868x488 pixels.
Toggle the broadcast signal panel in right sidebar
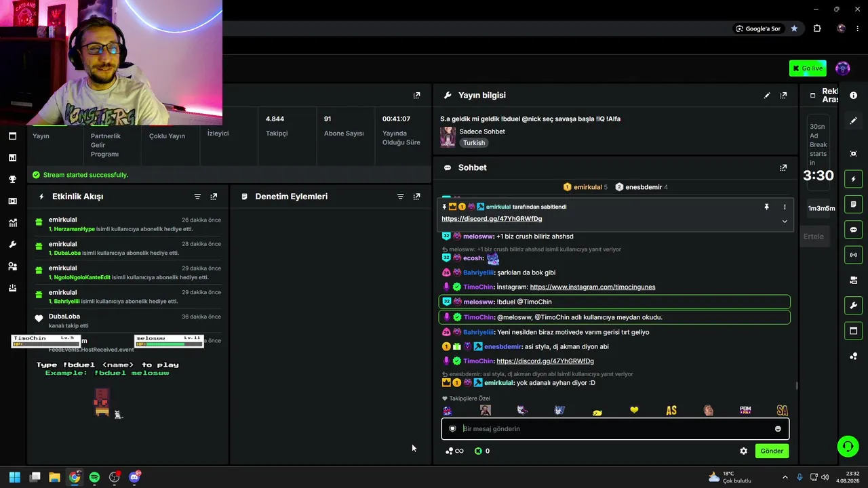tap(853, 255)
